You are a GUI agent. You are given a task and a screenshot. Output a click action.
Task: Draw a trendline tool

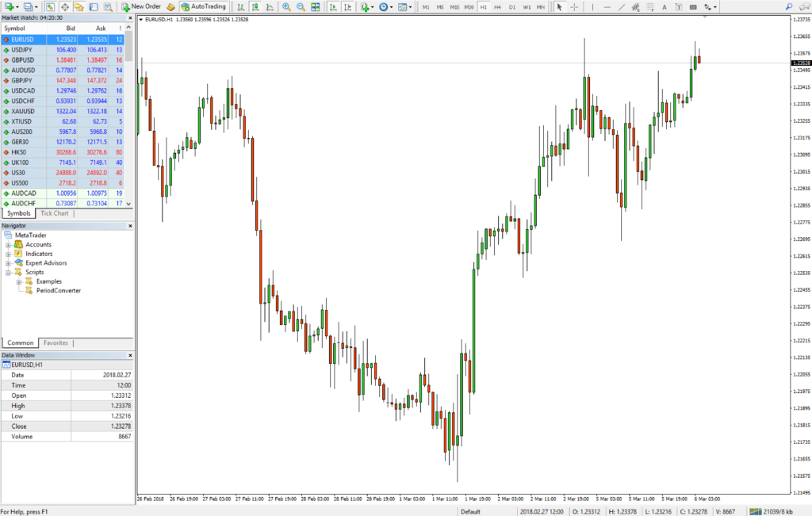(622, 6)
